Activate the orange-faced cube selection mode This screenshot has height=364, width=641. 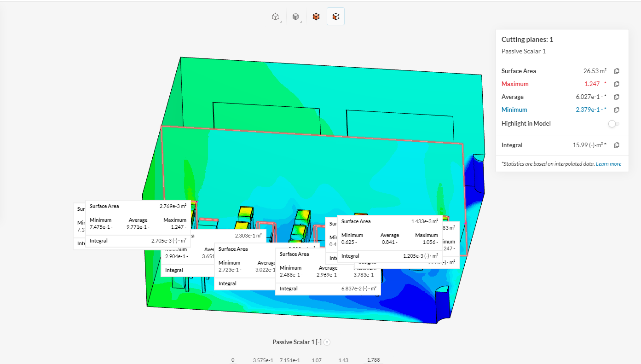[336, 17]
